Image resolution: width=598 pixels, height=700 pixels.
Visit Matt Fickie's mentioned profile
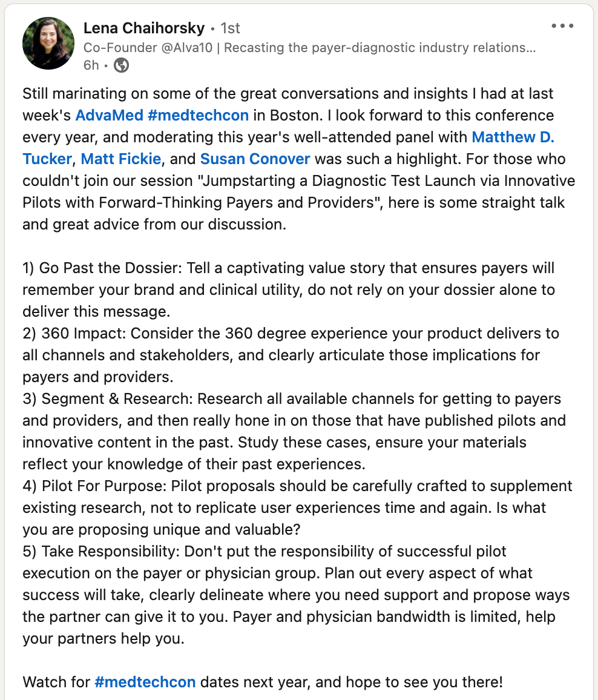click(121, 159)
